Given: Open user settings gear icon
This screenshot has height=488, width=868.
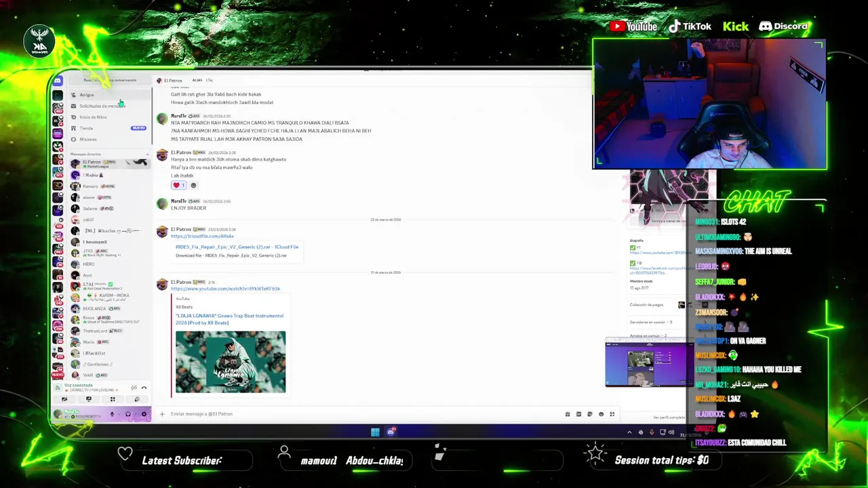Looking at the screenshot, I should (144, 414).
